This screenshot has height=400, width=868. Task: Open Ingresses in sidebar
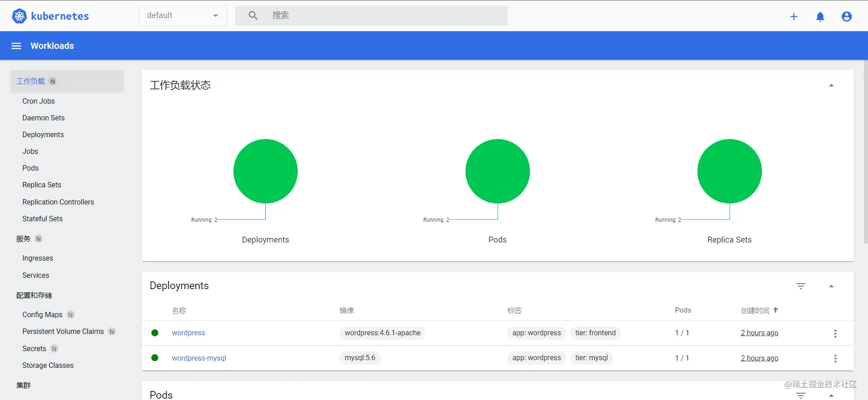tap(38, 258)
